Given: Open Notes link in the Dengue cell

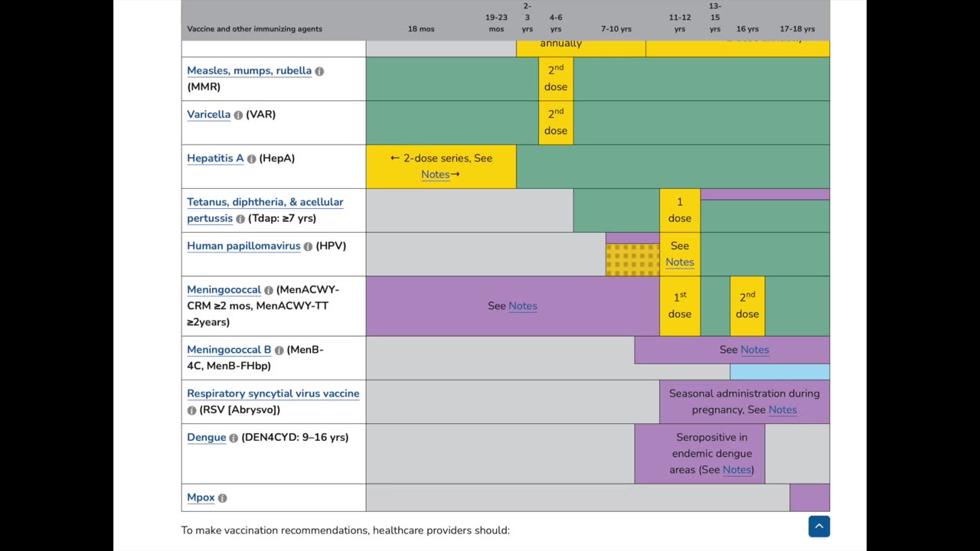Looking at the screenshot, I should [737, 470].
